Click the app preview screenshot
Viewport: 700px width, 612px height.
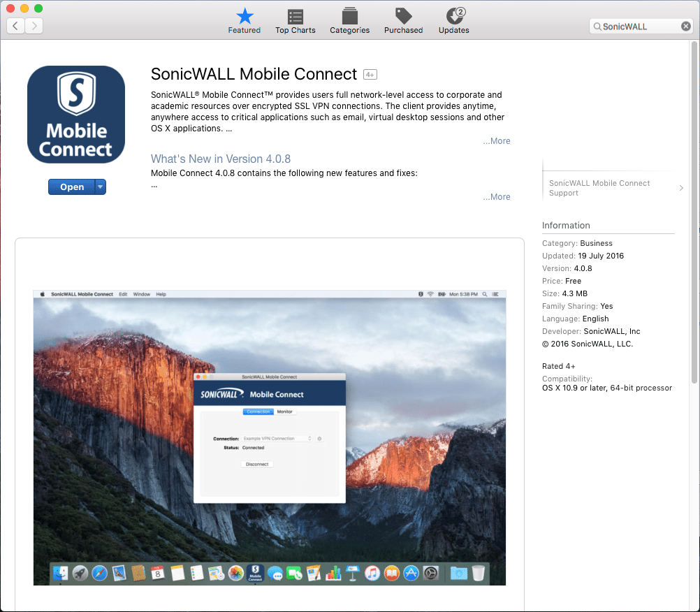270,437
